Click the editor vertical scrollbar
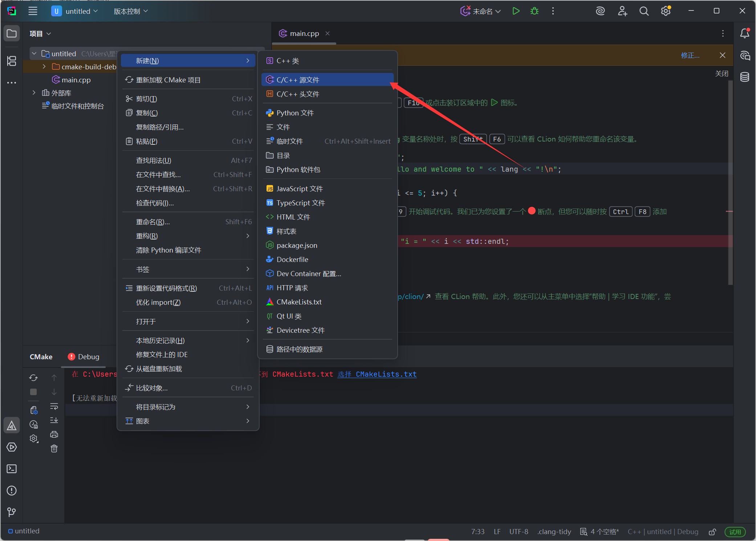This screenshot has width=756, height=541. [730, 181]
